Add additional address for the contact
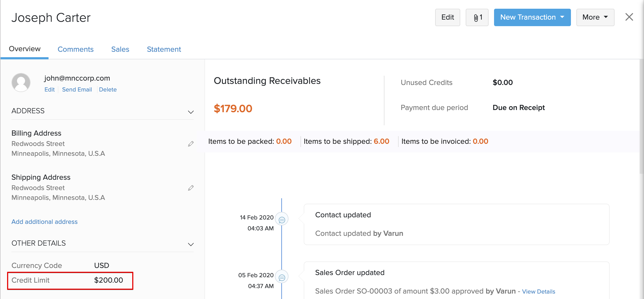644x299 pixels. point(44,222)
